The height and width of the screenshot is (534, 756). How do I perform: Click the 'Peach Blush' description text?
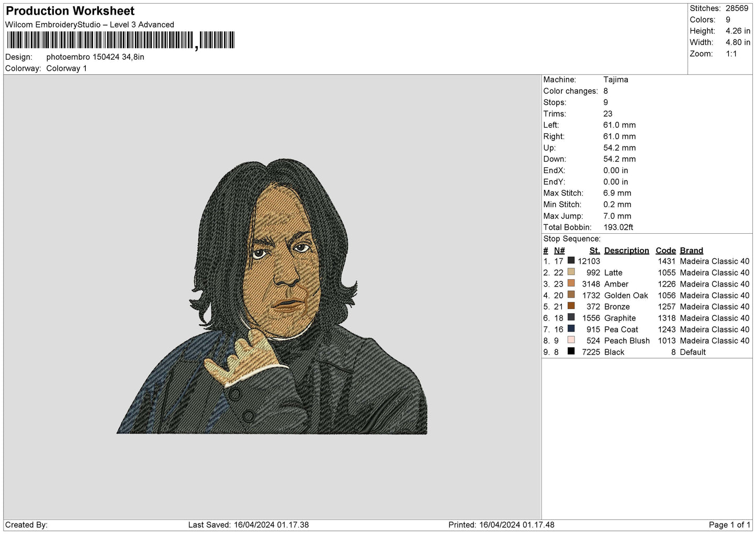click(x=627, y=340)
